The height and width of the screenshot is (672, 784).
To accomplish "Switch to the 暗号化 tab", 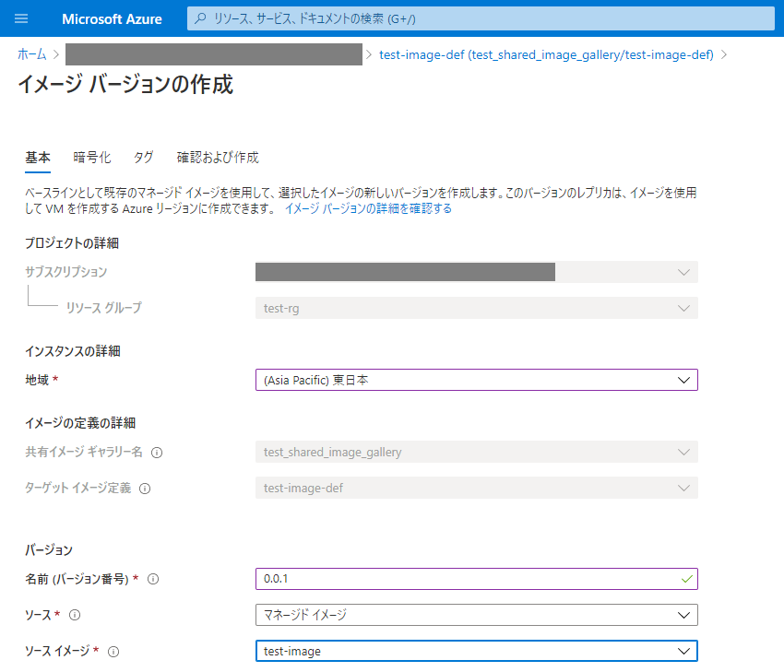I will 91,158.
